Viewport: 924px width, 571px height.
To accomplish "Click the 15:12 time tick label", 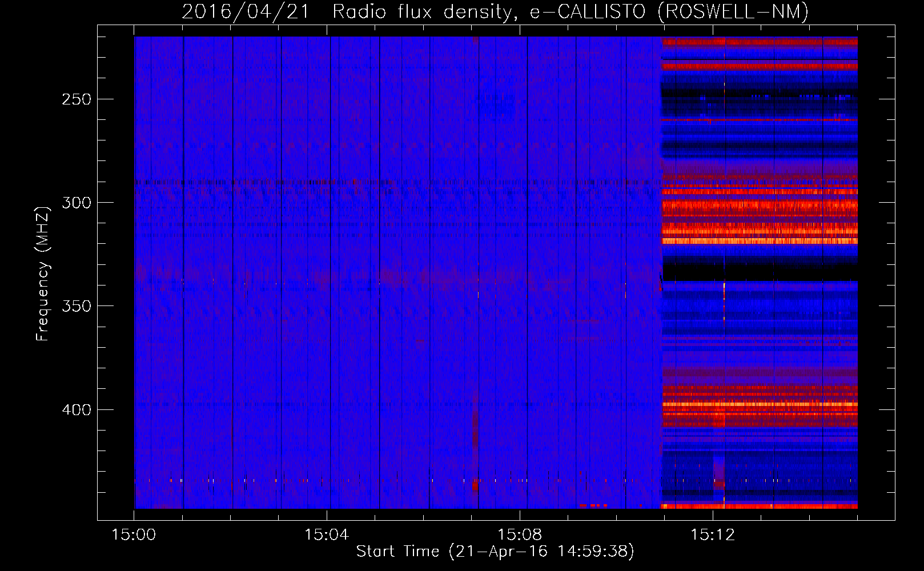I will [x=713, y=535].
